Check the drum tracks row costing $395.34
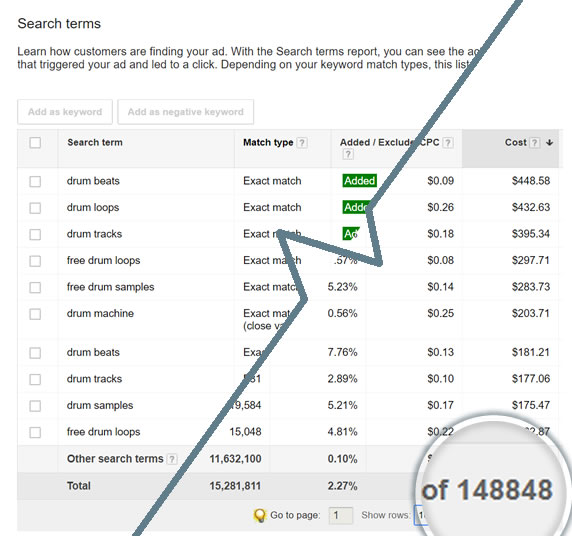 35,234
